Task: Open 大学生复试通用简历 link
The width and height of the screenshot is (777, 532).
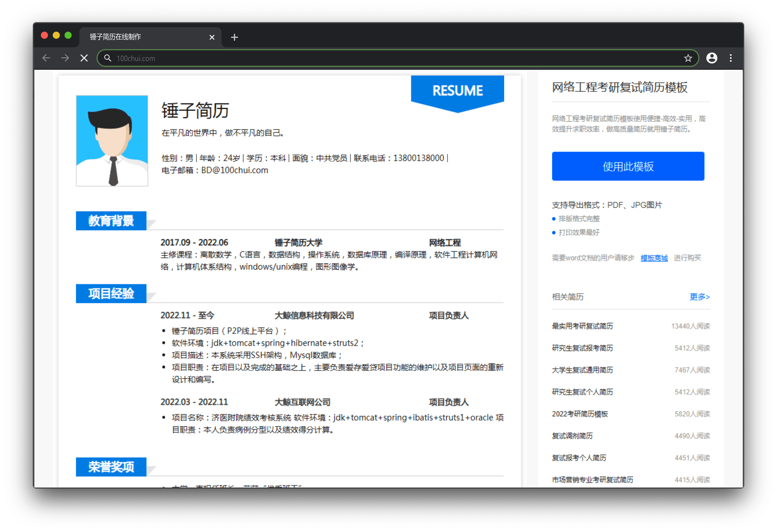Action: (582, 370)
